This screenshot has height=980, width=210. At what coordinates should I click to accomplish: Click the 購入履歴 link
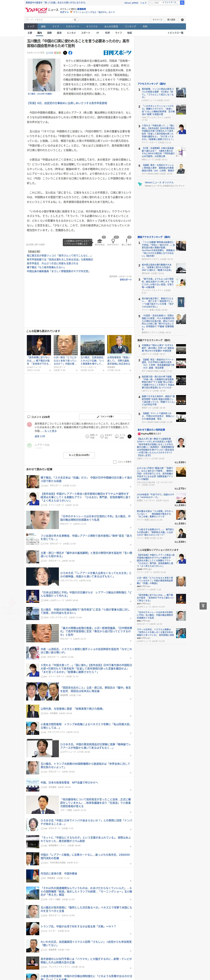171,20
